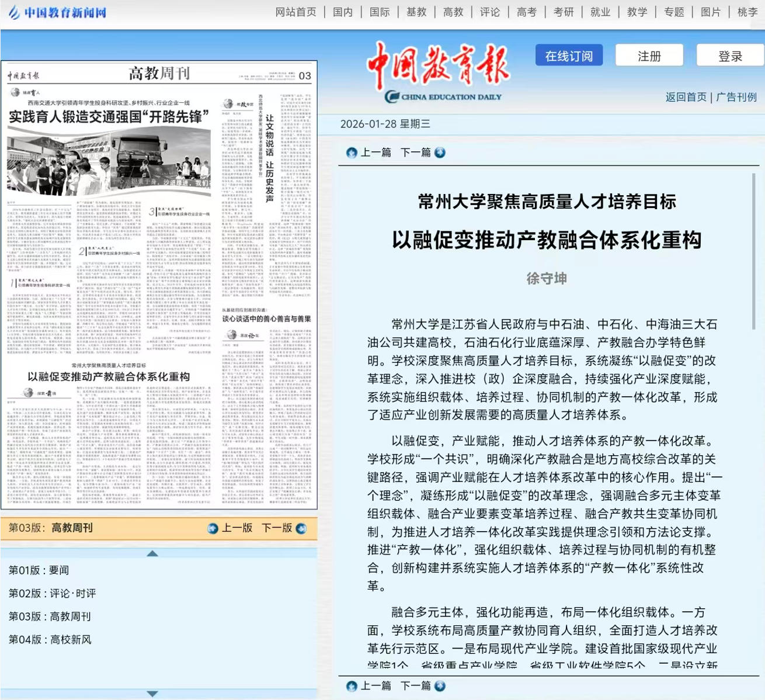Click the next article arrow icon at top
The width and height of the screenshot is (765, 700).
[x=440, y=153]
